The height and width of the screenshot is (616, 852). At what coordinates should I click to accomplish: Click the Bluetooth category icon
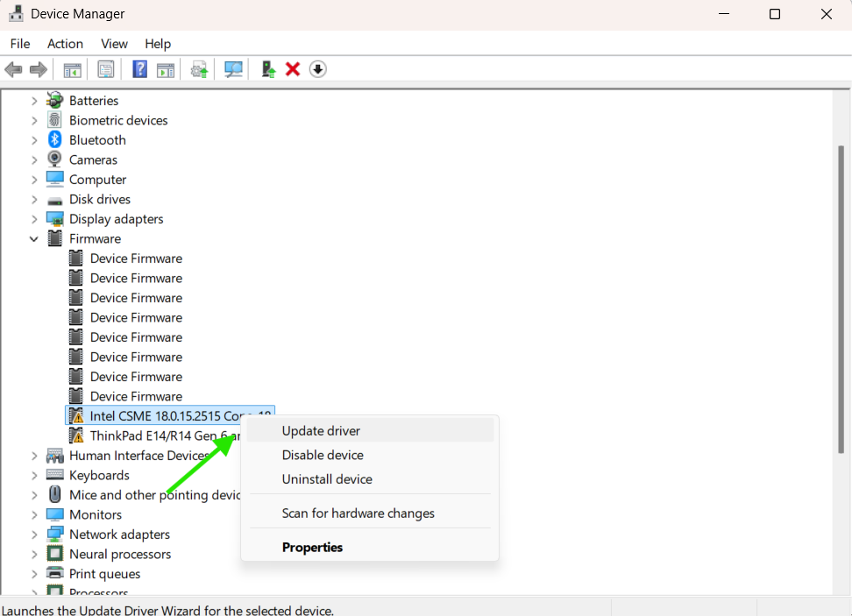55,139
